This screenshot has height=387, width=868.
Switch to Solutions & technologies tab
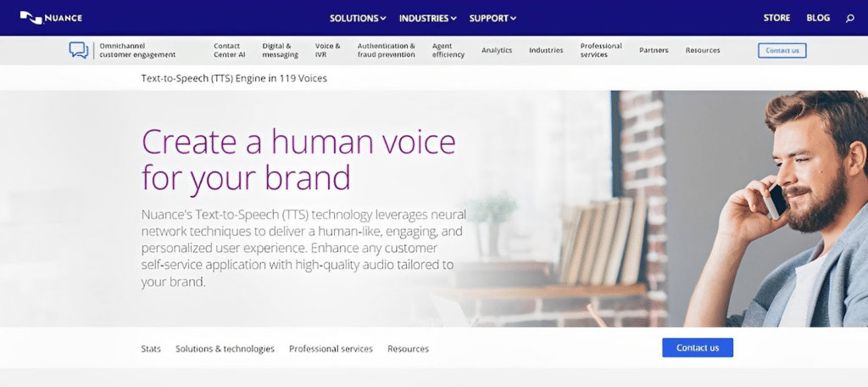coord(225,349)
